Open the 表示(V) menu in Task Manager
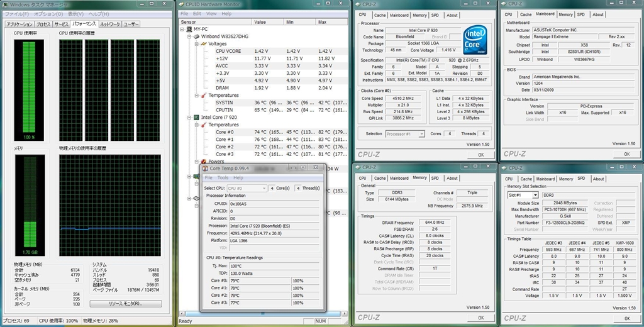The width and height of the screenshot is (644, 327). [75, 14]
